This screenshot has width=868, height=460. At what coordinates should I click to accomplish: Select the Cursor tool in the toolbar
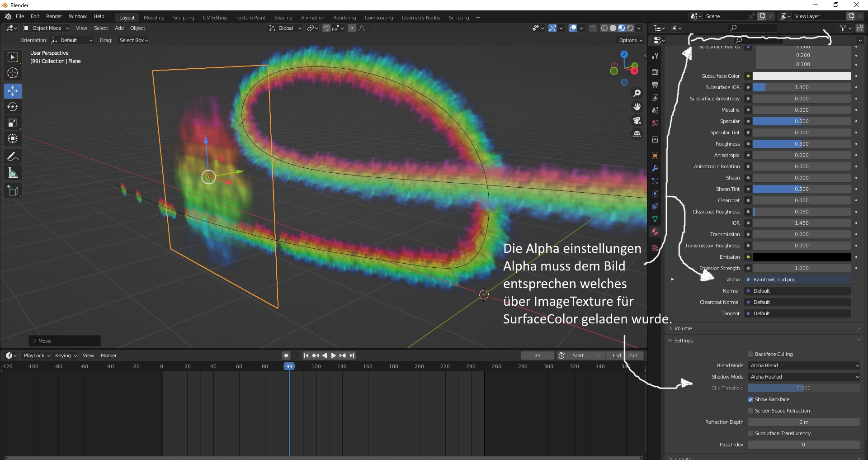pyautogui.click(x=13, y=73)
